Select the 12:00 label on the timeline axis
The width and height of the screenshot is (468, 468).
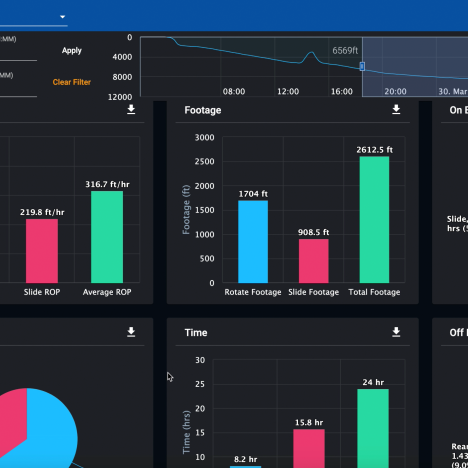(x=288, y=91)
